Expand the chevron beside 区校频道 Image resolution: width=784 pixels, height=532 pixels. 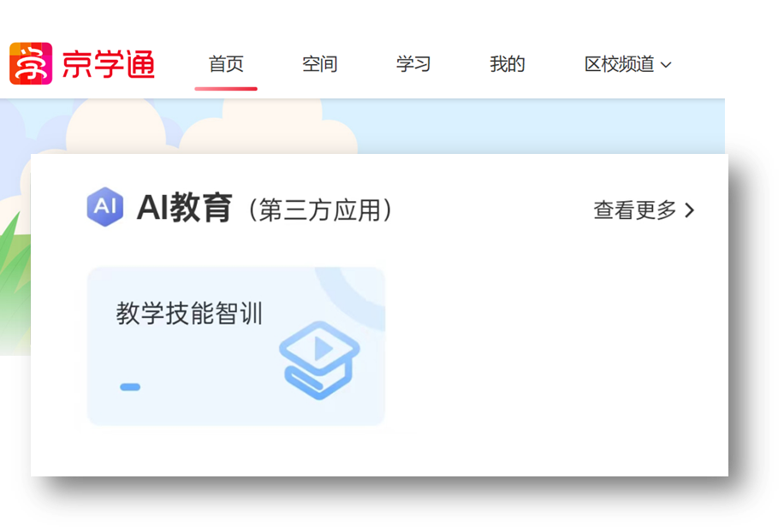tap(666, 65)
